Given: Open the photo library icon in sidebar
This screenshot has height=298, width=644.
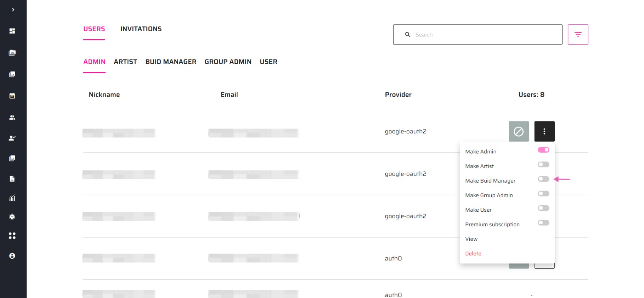Looking at the screenshot, I should tap(12, 53).
